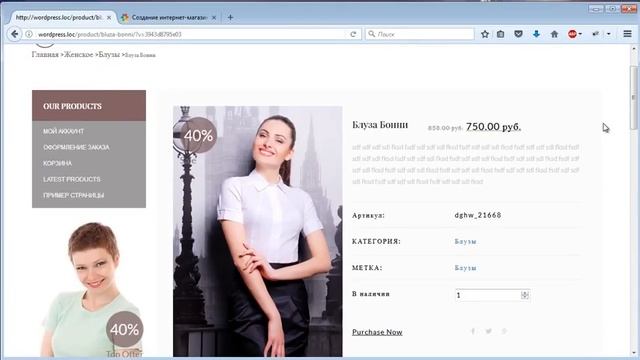Click the red Adblock Plus icon

[x=572, y=34]
